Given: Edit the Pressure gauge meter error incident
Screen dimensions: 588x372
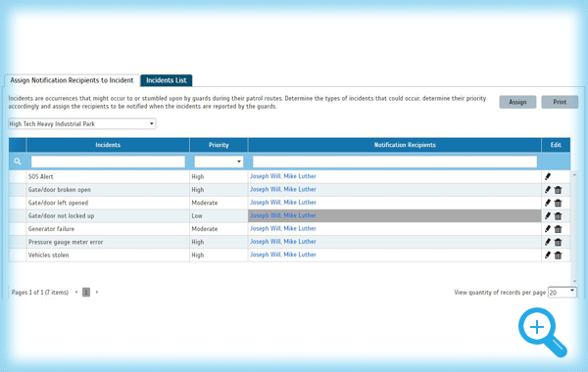Looking at the screenshot, I should (548, 242).
